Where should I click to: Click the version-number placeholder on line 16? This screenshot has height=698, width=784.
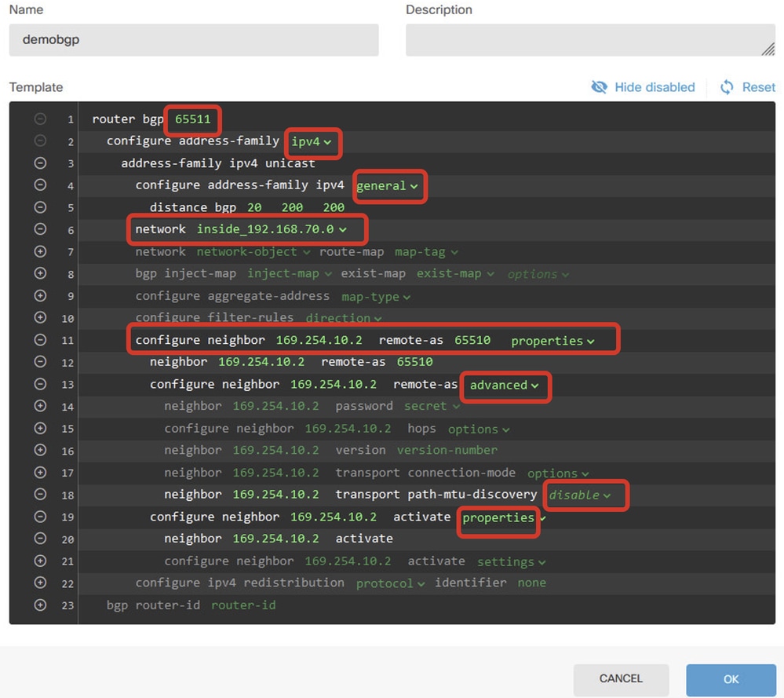(x=447, y=451)
